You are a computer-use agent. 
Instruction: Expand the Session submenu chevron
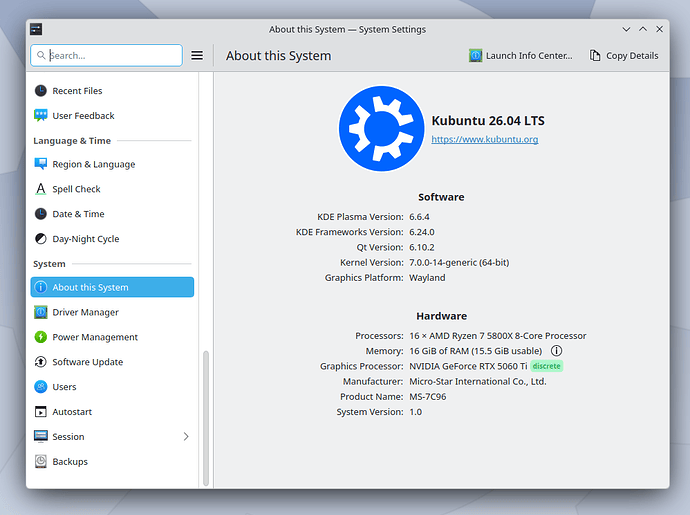[186, 436]
